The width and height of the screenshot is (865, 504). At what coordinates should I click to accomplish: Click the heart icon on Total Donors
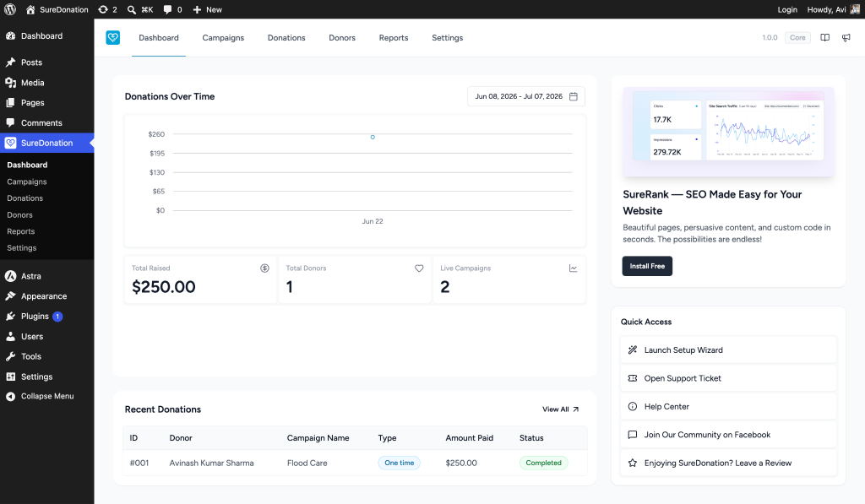[419, 268]
